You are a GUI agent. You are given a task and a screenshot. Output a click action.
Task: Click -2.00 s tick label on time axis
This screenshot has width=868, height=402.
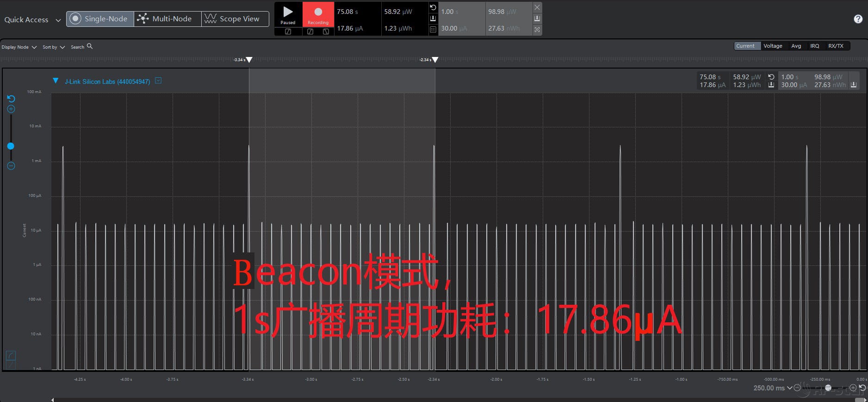[496, 379]
